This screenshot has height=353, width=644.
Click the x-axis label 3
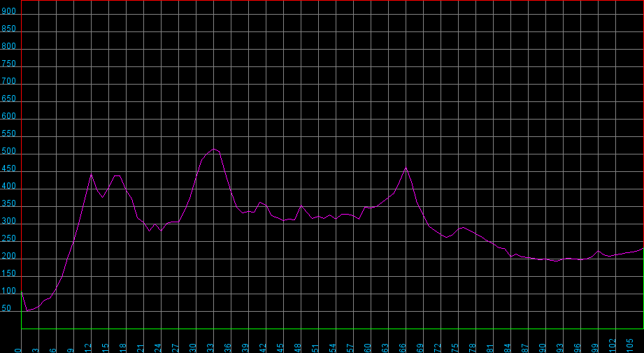click(x=36, y=350)
